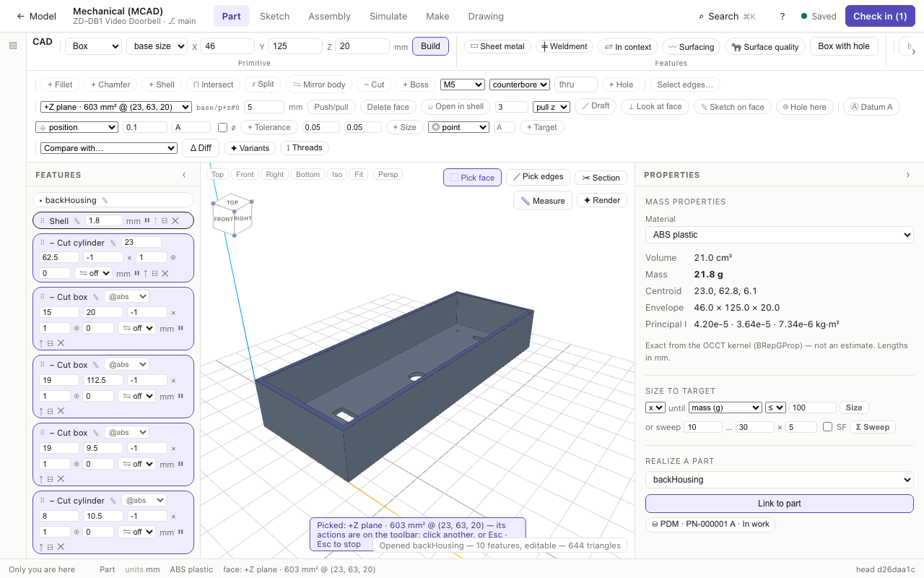Open the Drawing tab

click(x=486, y=16)
